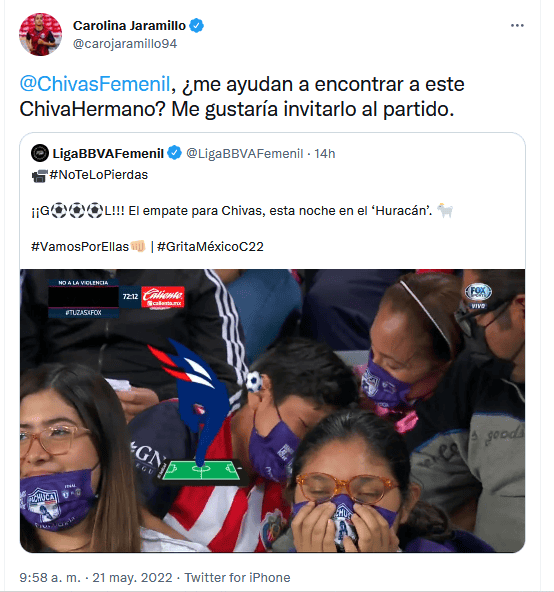The height and width of the screenshot is (592, 554).
Task: Click the 9:58 a. m. · 21 may. 2022 timestamp
Action: (x=96, y=578)
